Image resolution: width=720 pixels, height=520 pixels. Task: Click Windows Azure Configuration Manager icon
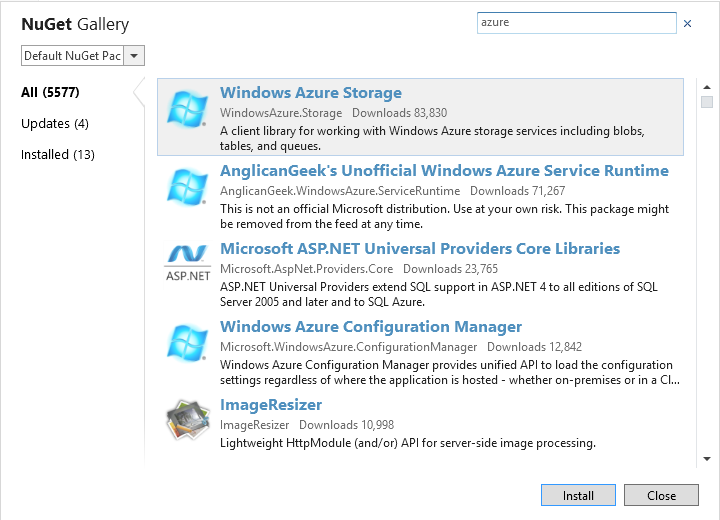[x=187, y=343]
